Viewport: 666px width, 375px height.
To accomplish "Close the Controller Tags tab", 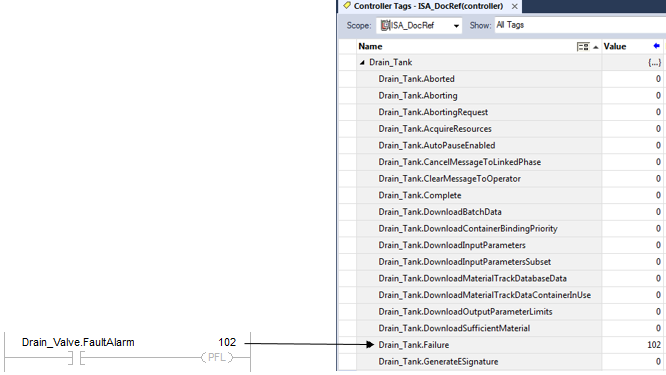I will (514, 6).
